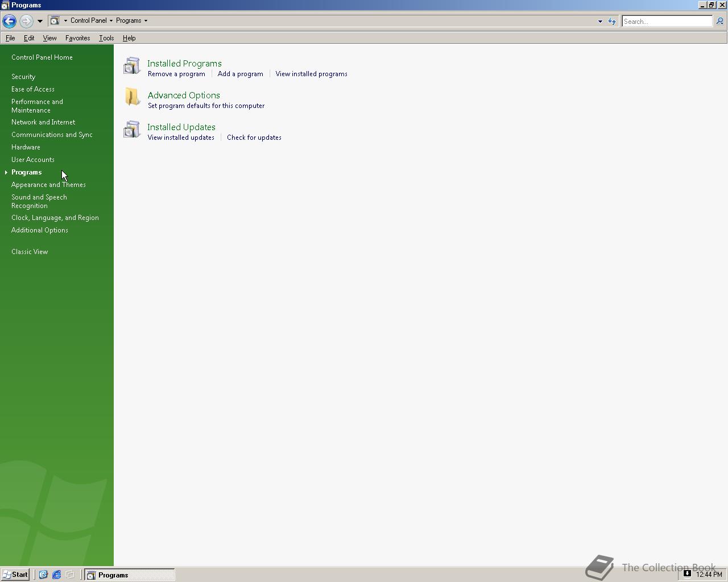Minimize the Programs window
This screenshot has height=582, width=728.
pyautogui.click(x=702, y=5)
